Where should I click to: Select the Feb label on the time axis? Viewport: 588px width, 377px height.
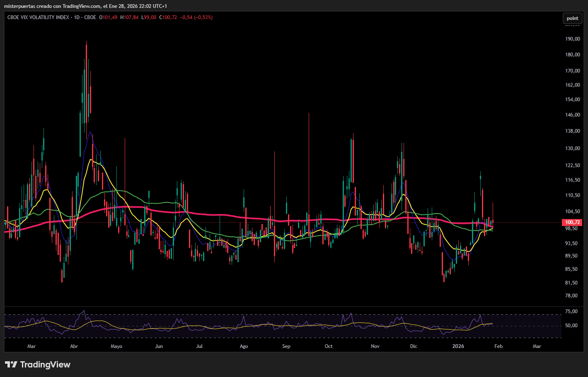(498, 346)
